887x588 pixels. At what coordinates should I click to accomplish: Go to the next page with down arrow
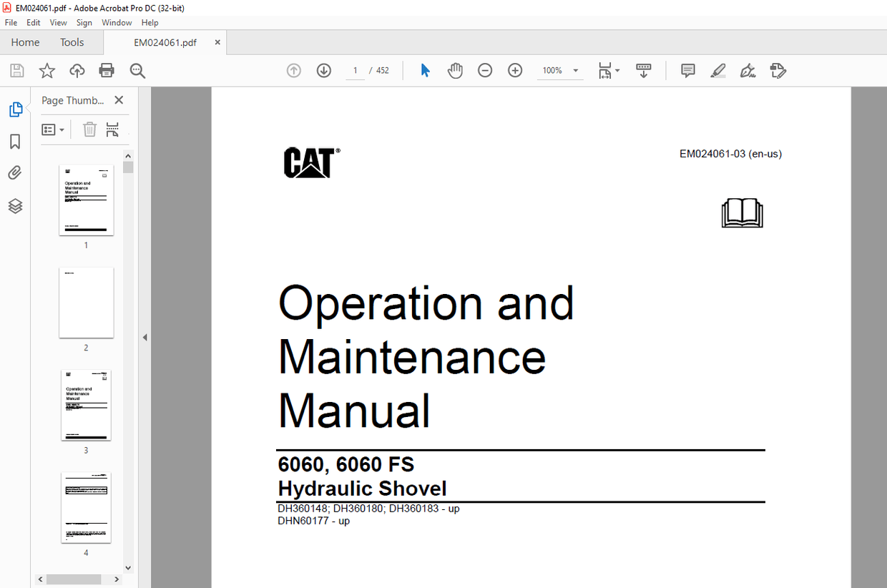click(x=323, y=70)
